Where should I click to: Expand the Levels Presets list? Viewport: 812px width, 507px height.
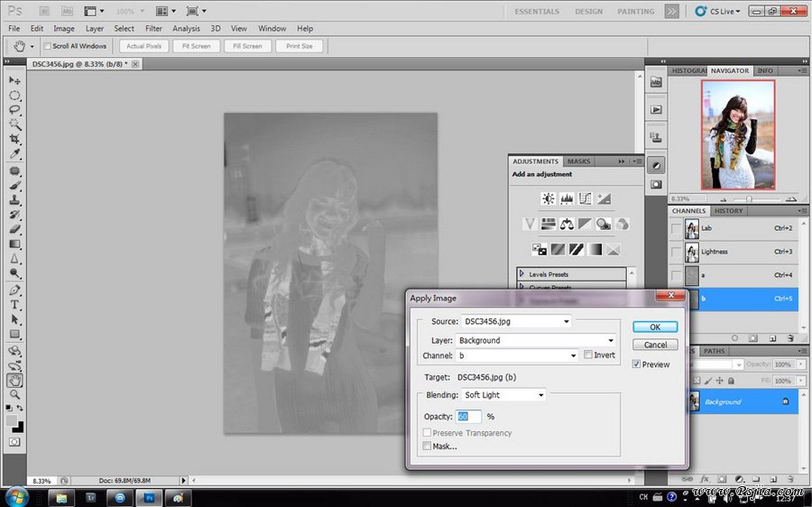(x=522, y=273)
